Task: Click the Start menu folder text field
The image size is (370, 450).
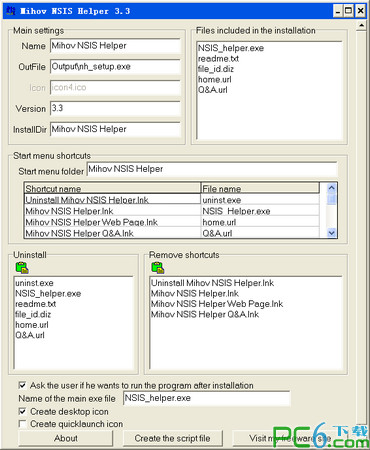Action: (x=212, y=169)
